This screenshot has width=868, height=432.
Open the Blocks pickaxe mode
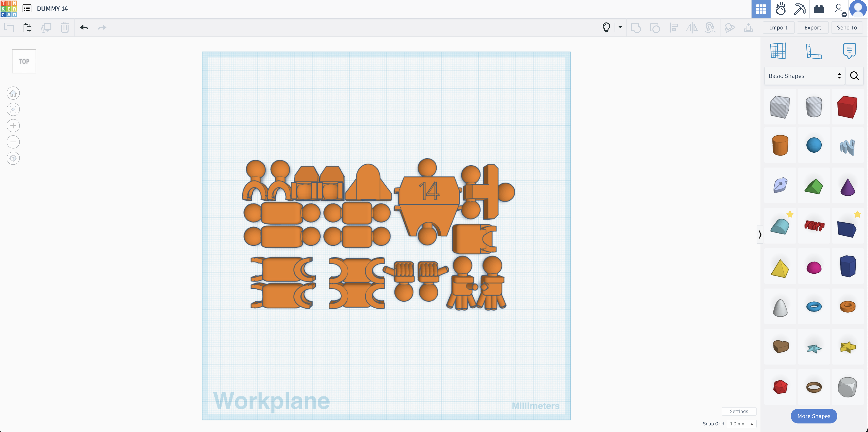800,9
